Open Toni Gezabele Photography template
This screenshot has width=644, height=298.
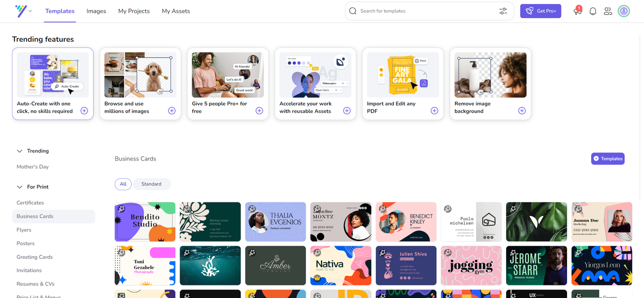coord(145,266)
